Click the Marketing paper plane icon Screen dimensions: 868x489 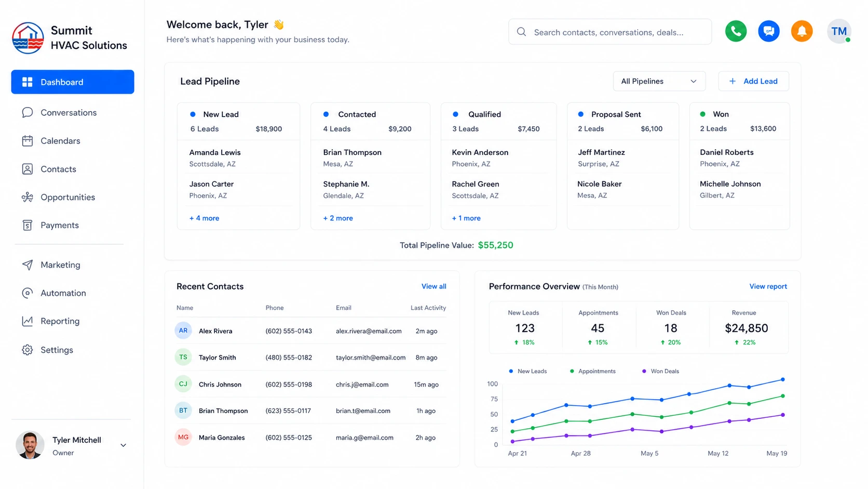click(28, 265)
